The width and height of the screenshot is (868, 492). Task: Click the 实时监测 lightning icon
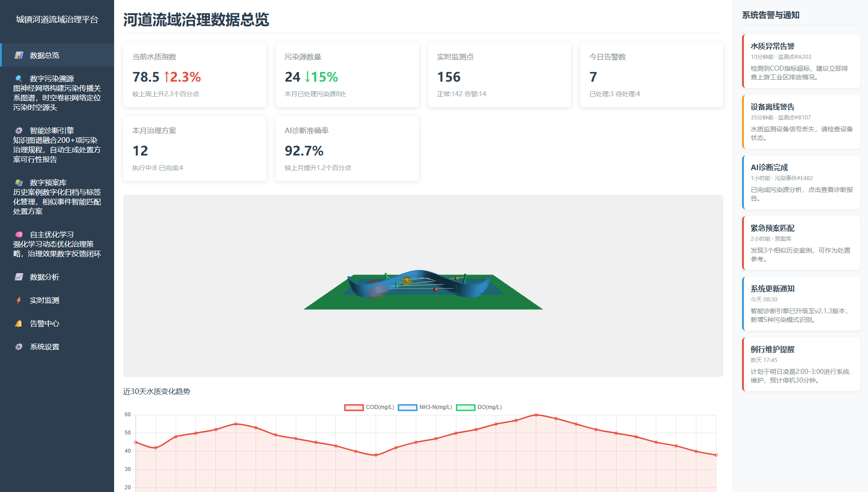(19, 300)
